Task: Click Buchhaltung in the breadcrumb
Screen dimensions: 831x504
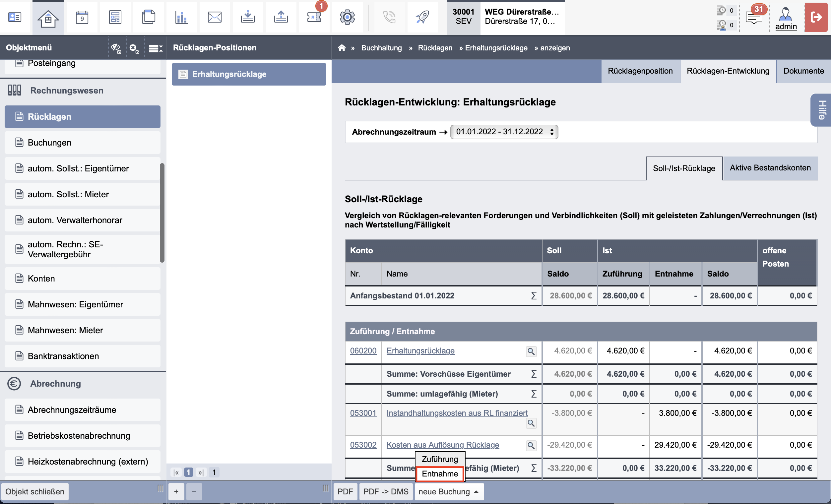Action: (381, 48)
